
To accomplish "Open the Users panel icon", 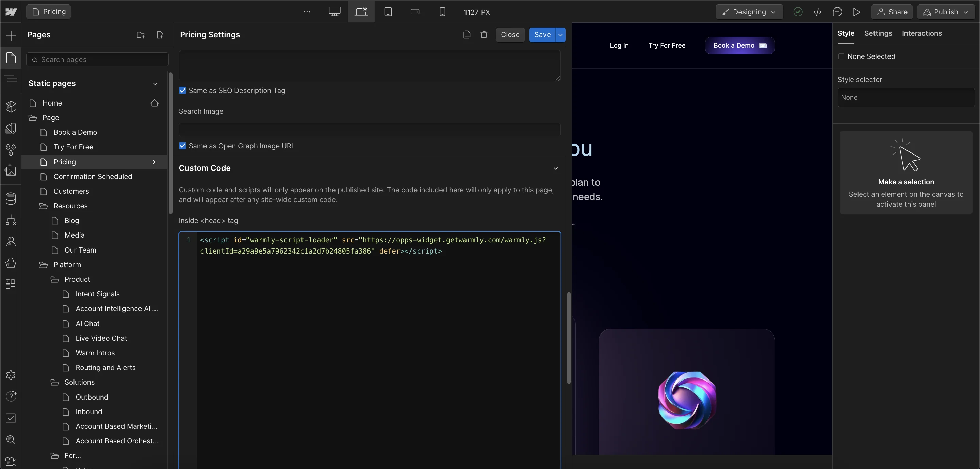I will point(11,241).
